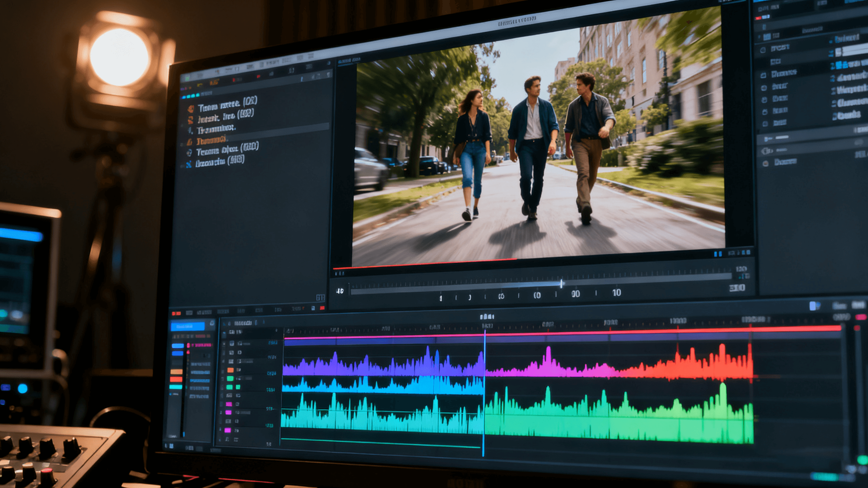This screenshot has height=488, width=868.
Task: Click the green icon in the top-left toolbar
Action: (x=187, y=79)
